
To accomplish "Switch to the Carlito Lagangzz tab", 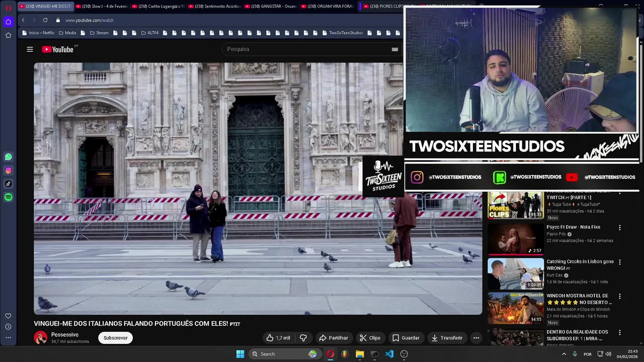I will (x=158, y=7).
